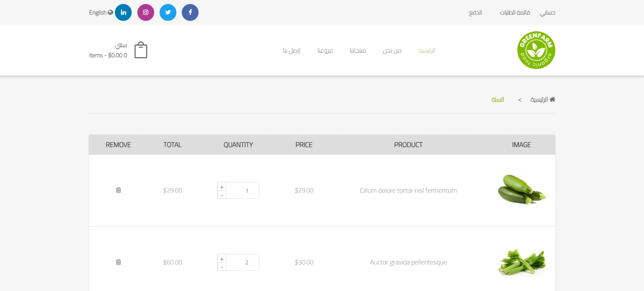Decrease quantity of Auctor gravida product
The width and height of the screenshot is (644, 291).
tap(222, 267)
